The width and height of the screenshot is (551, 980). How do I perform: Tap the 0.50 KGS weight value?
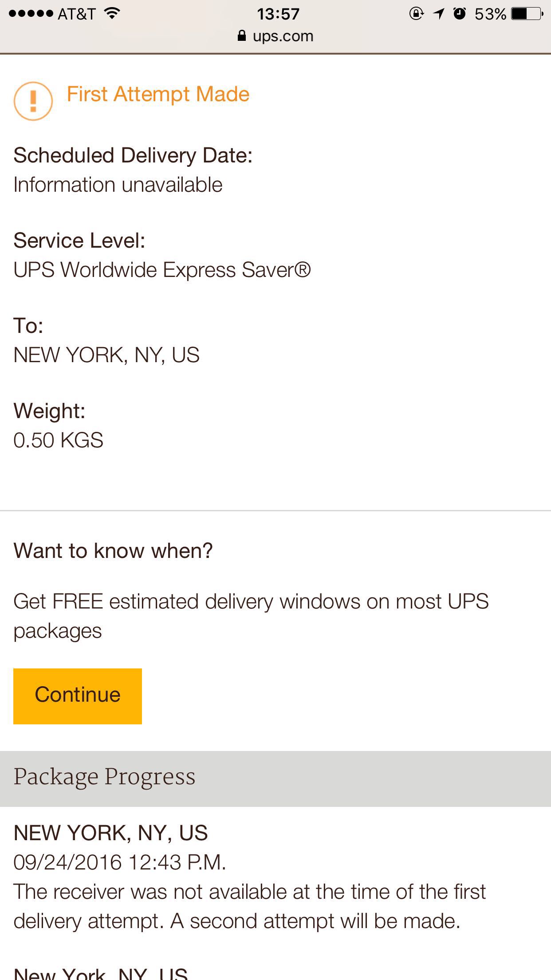pos(58,440)
